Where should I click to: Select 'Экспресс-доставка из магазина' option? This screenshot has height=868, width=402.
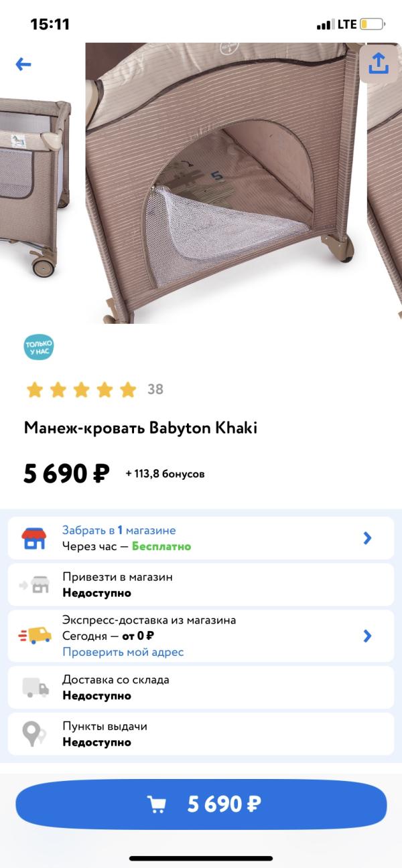(x=201, y=636)
